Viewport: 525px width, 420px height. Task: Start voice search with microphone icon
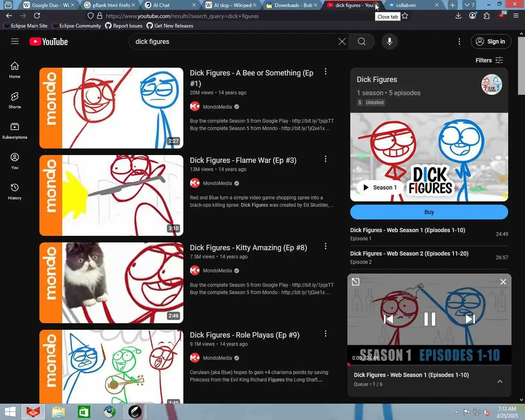pyautogui.click(x=390, y=41)
